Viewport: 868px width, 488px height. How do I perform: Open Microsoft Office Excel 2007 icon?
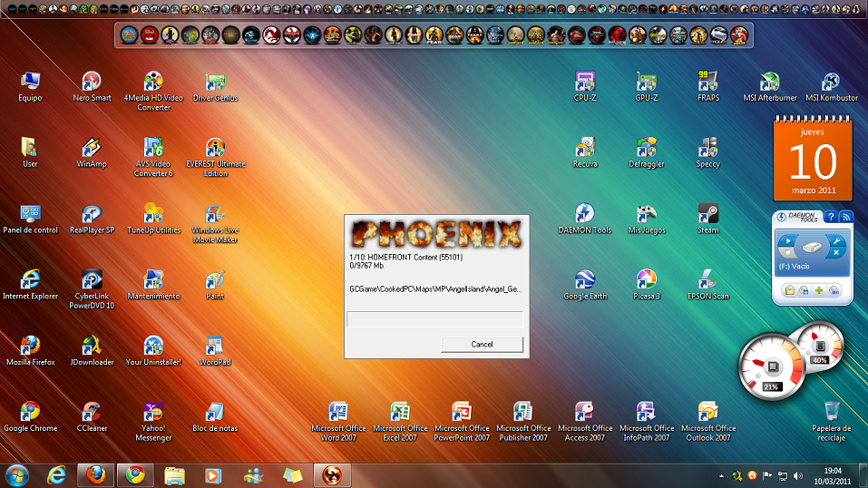click(400, 422)
